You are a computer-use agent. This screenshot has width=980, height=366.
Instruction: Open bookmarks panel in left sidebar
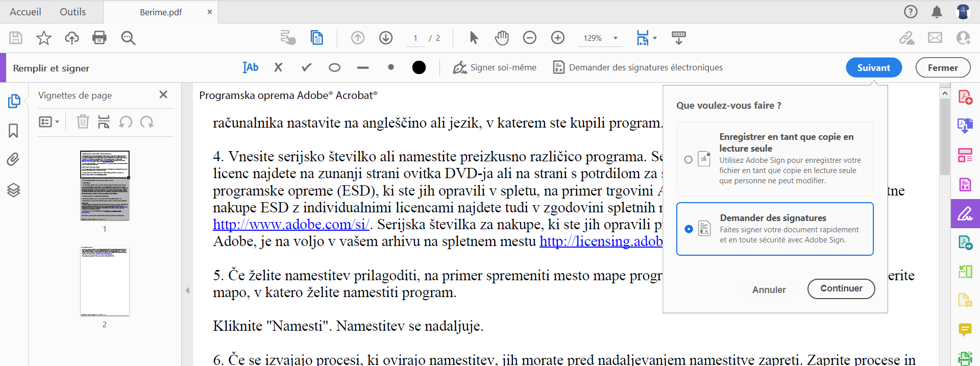pos(14,131)
